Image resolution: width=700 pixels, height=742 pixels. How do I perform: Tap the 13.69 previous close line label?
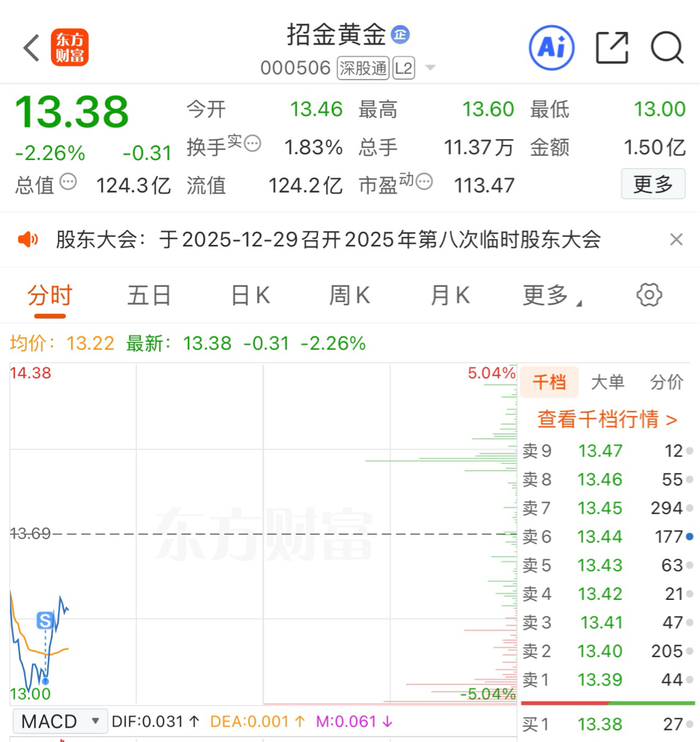pyautogui.click(x=30, y=534)
